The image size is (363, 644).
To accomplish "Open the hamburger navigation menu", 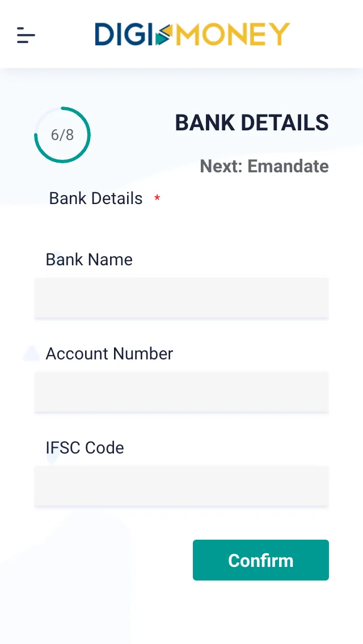I will (26, 35).
